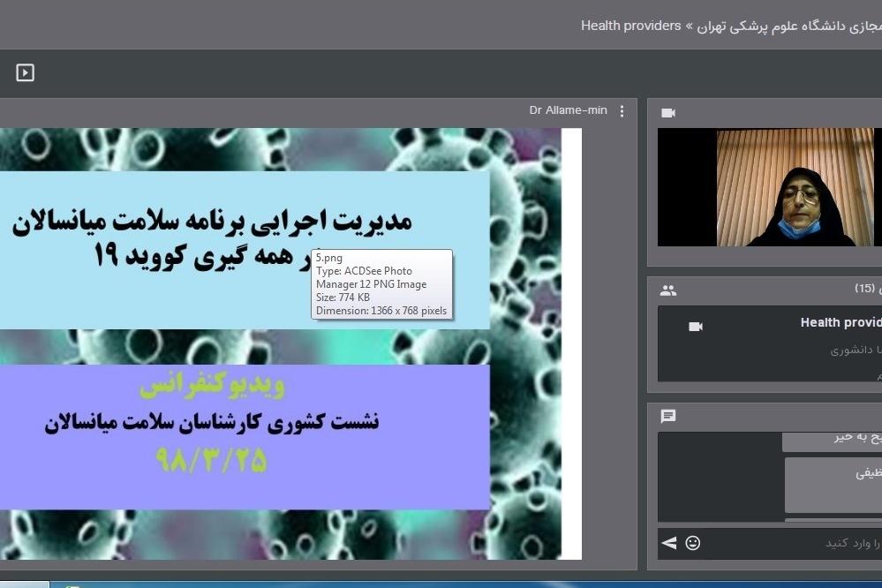Image resolution: width=882 pixels, height=588 pixels.
Task: Click the Dr Allame-min share pod title
Action: tap(568, 110)
